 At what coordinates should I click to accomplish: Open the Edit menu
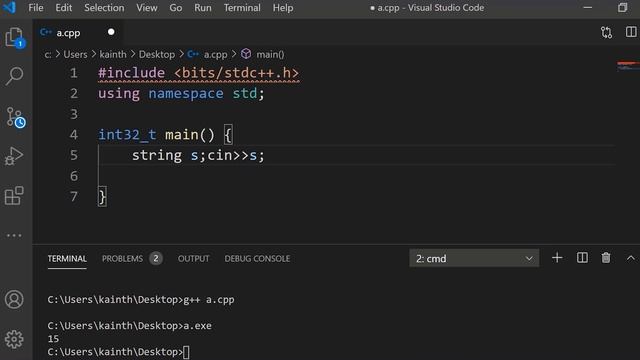tap(64, 8)
